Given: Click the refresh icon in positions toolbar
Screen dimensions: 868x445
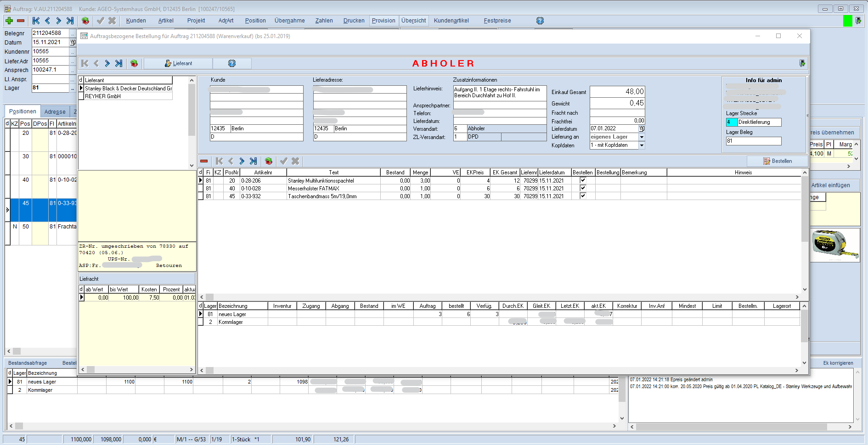Looking at the screenshot, I should pos(269,161).
